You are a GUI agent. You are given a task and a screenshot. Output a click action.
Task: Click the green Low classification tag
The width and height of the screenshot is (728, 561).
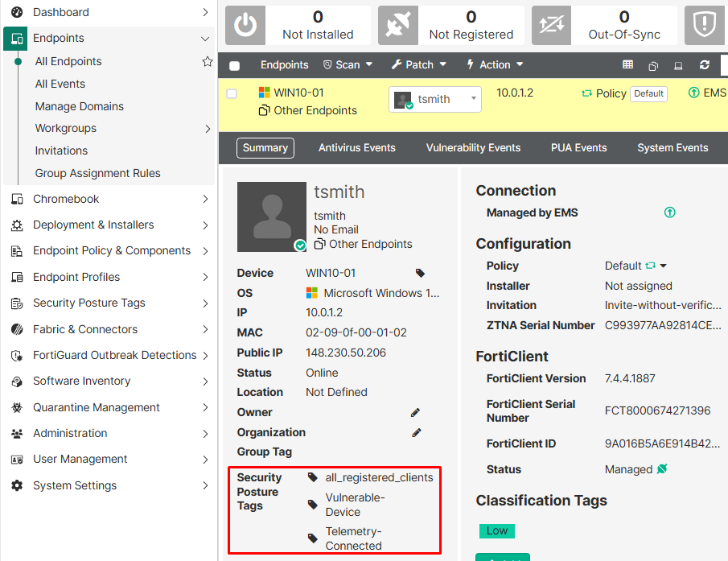[496, 531]
